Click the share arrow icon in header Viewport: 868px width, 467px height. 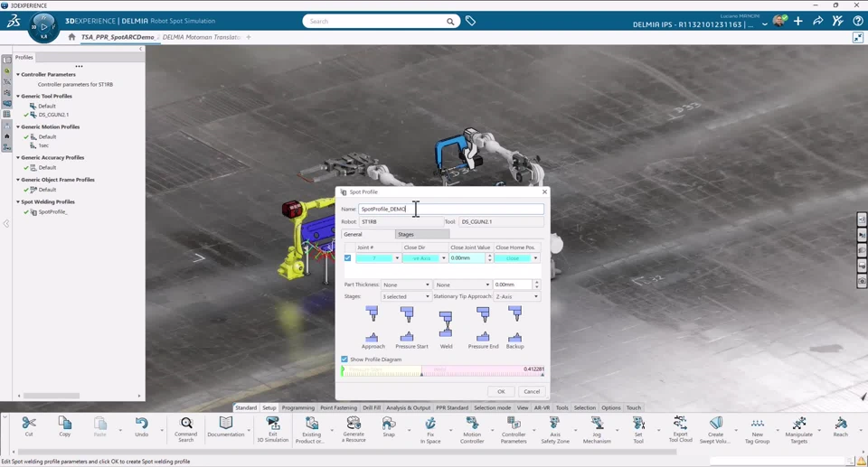click(817, 21)
